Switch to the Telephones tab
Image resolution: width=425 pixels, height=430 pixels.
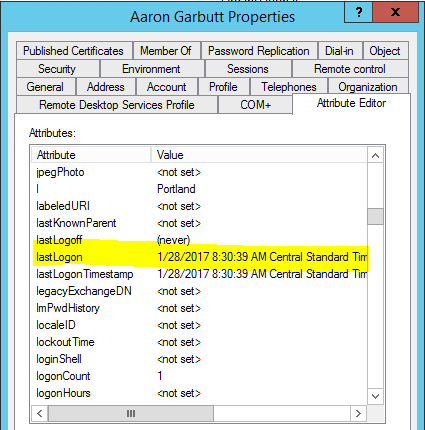[x=289, y=87]
